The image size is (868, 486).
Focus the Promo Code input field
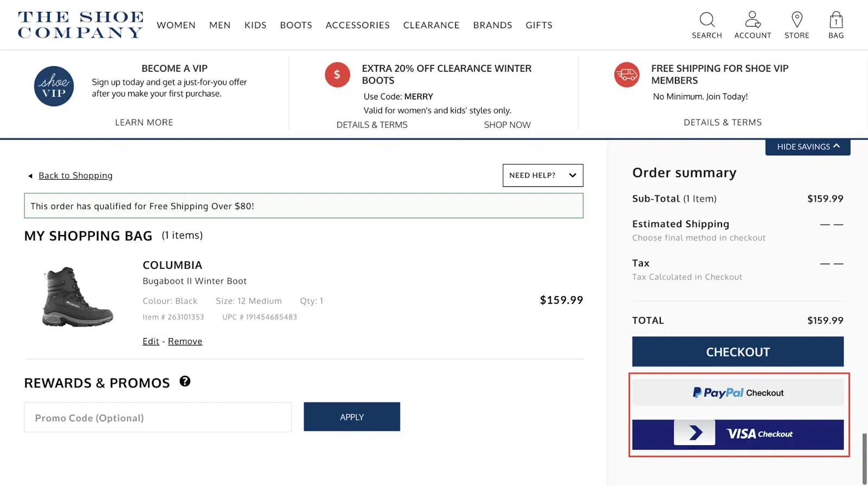click(158, 418)
